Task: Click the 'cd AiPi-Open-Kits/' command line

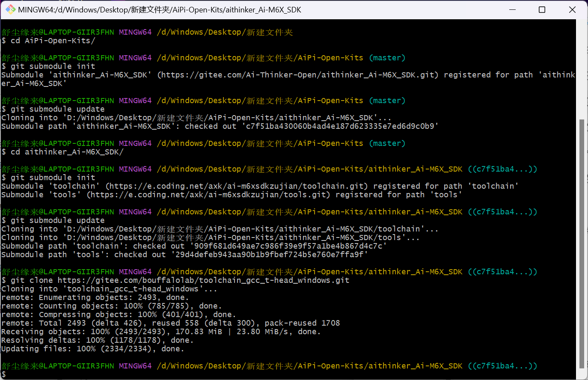Action: click(x=48, y=41)
